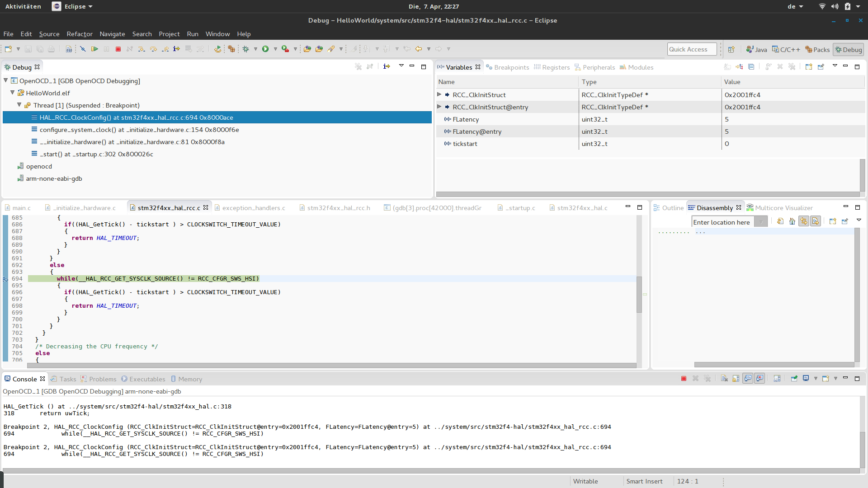Viewport: 868px width, 488px height.
Task: Click the Debug bug launch icon
Action: [246, 49]
